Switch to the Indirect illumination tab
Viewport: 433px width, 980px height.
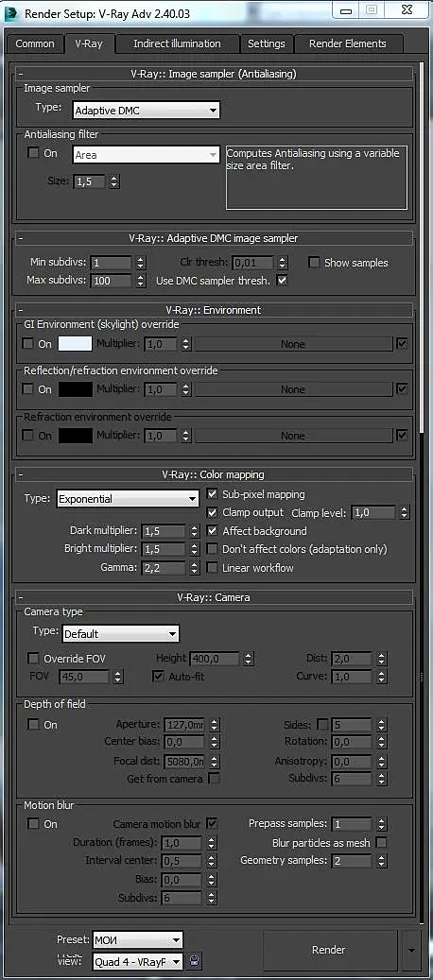click(x=177, y=43)
